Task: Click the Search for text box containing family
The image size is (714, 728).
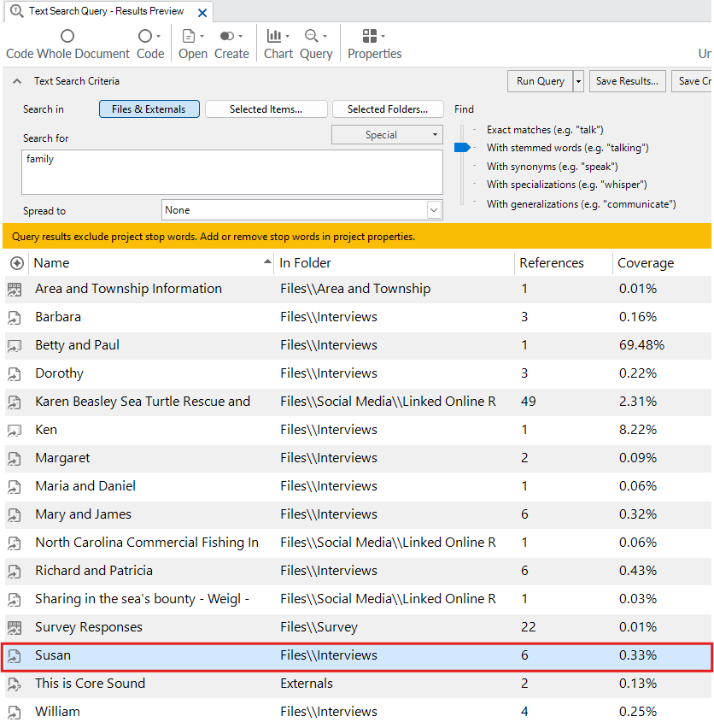Action: [232, 172]
